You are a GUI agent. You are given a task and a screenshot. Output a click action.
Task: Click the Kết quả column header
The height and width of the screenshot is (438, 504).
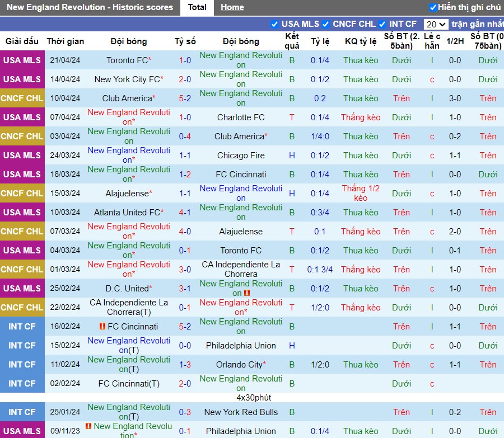[x=292, y=41]
